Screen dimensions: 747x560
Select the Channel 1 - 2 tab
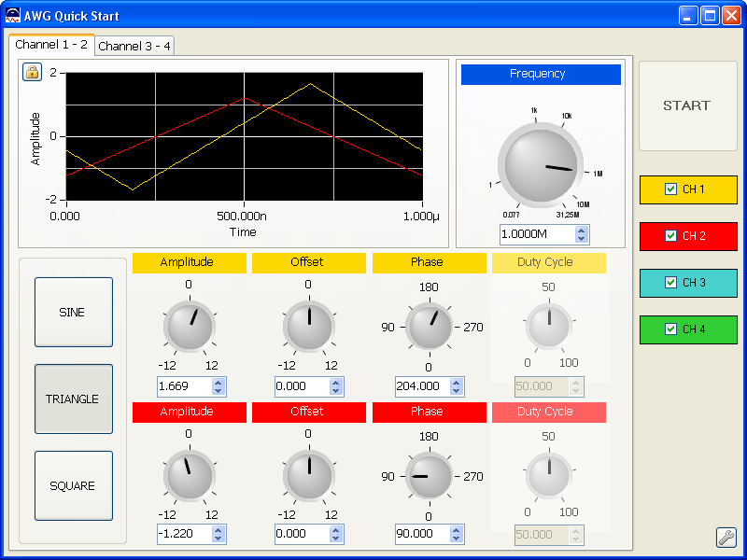(51, 45)
